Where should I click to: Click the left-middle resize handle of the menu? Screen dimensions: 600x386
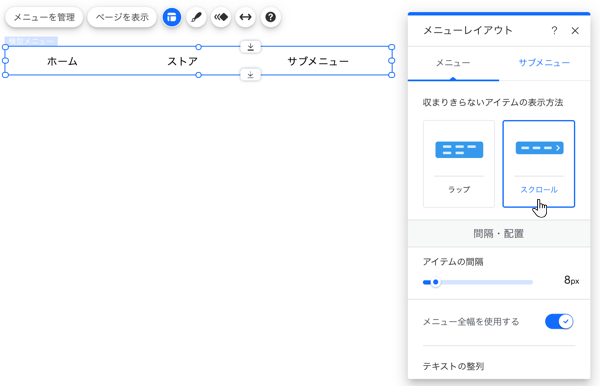point(5,61)
